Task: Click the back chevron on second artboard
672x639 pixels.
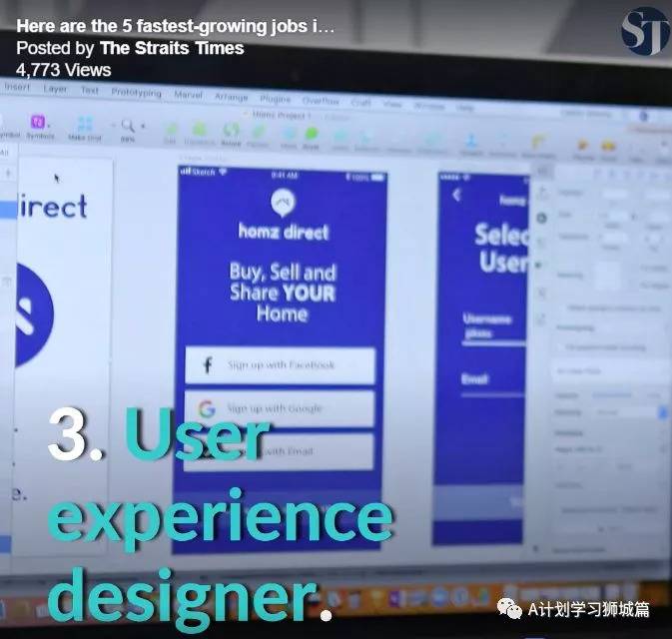Action: (457, 196)
